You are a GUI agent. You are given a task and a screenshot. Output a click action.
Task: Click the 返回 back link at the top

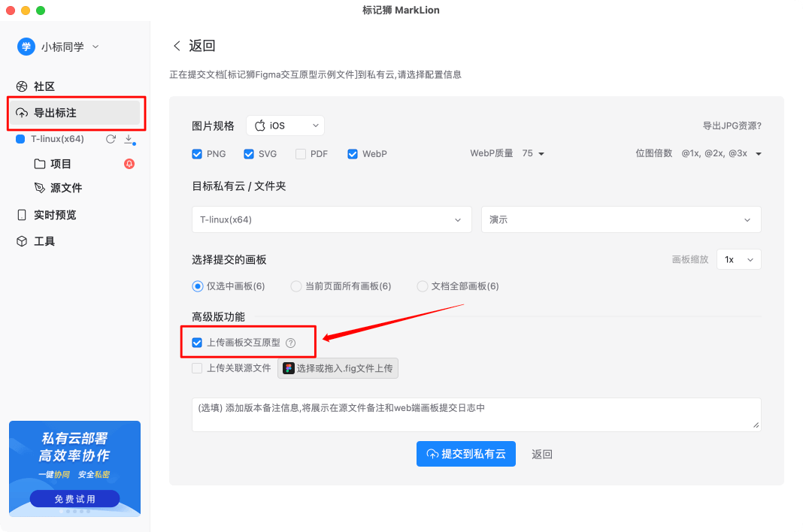[x=197, y=45]
